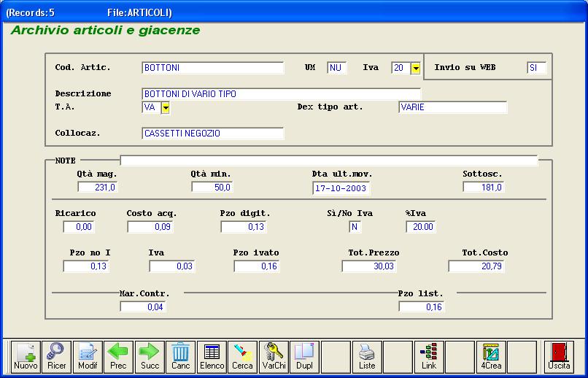The image size is (588, 378).
Task: Click the Qtà mag. field 231,0
Action: click(98, 187)
